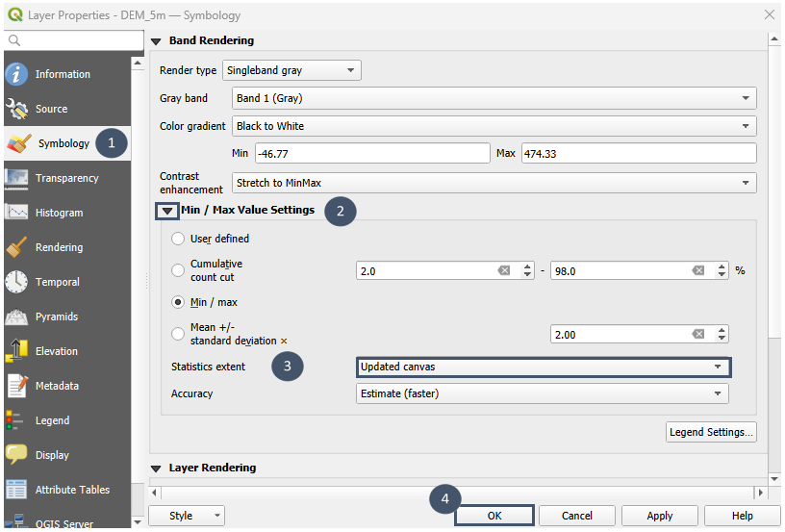
Task: Click the OK button
Action: point(494,516)
